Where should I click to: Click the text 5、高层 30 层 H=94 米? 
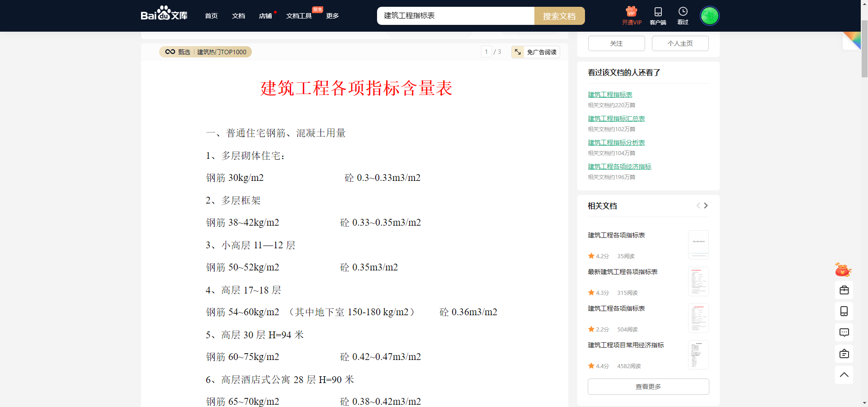click(255, 335)
